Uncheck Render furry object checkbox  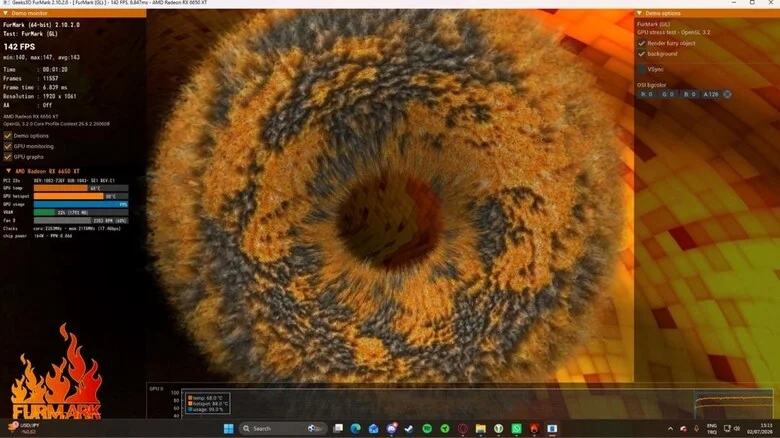(642, 43)
